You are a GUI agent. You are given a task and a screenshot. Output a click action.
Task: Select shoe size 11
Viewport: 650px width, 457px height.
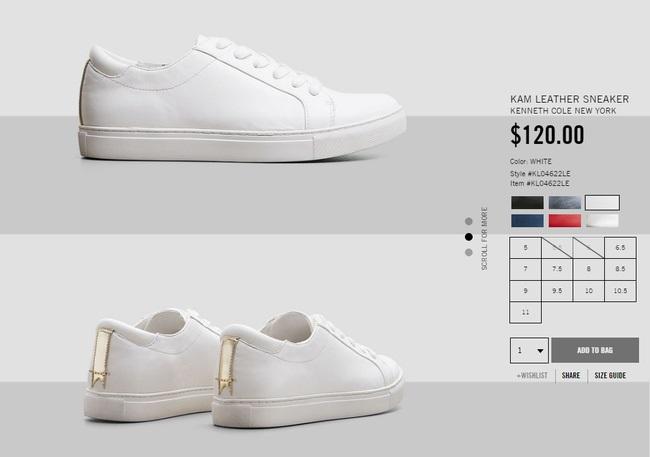[525, 312]
